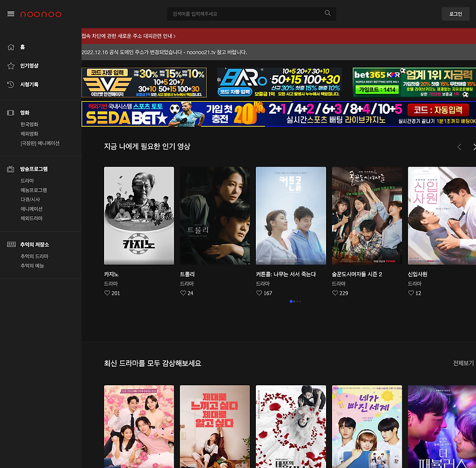The image size is (476, 468).
Task: Toggle the heart on 트롤리
Action: 183,293
